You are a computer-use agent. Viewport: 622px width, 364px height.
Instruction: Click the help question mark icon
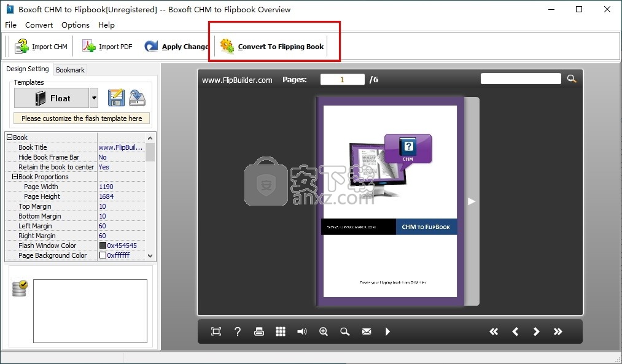coord(237,331)
